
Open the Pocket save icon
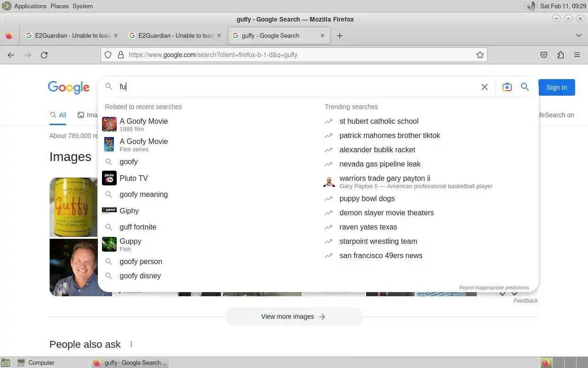tap(544, 55)
